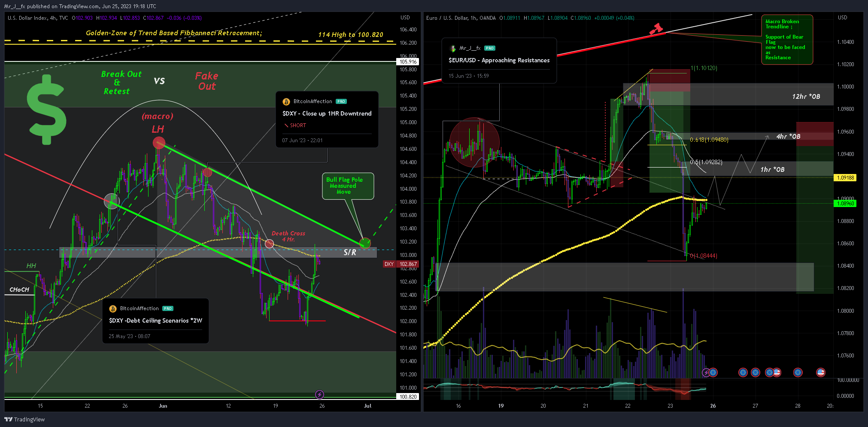
Task: Open EU flag event above date 28
Action: tap(798, 372)
